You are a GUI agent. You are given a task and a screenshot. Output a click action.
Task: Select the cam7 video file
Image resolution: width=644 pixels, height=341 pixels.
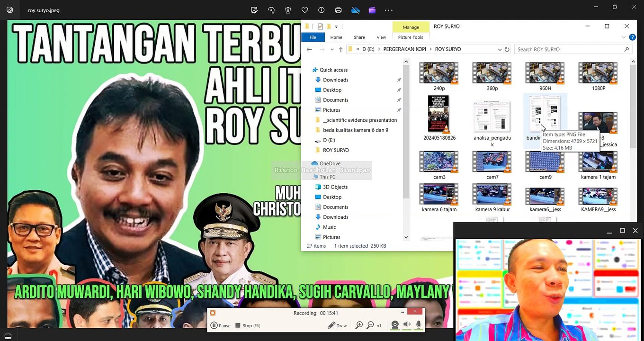(492, 165)
